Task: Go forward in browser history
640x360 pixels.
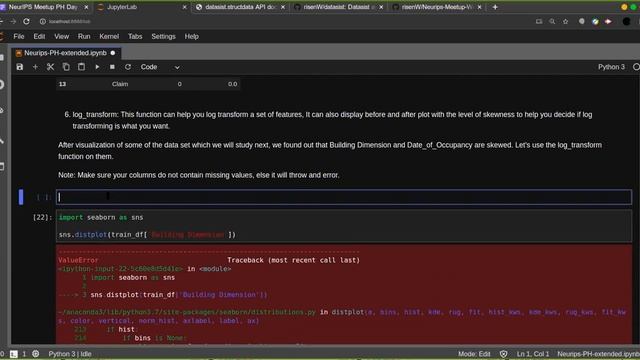Action: pyautogui.click(x=13, y=21)
